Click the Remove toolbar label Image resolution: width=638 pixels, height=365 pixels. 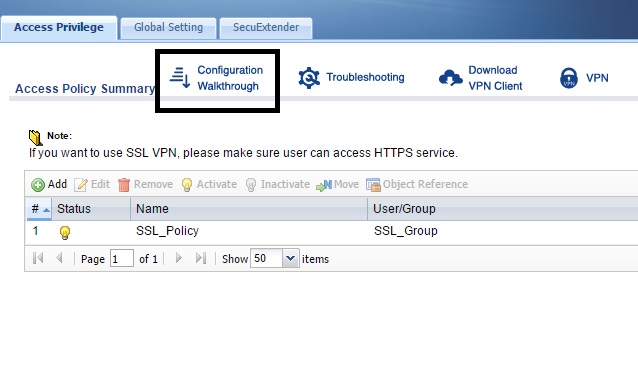coord(153,184)
